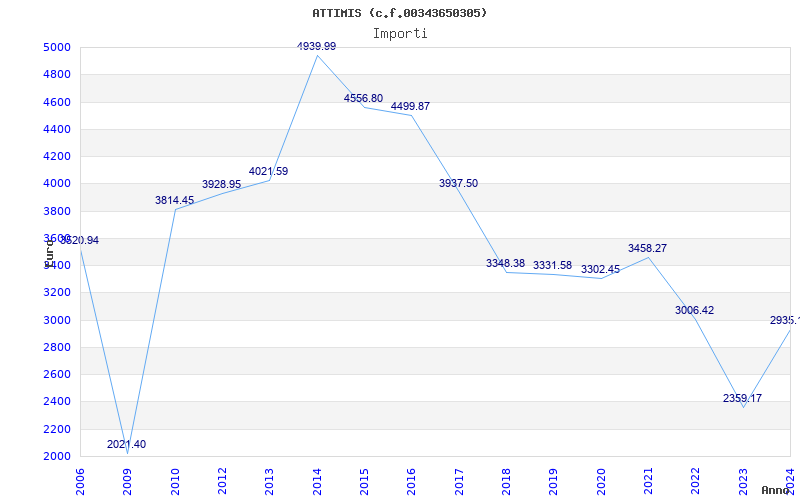This screenshot has height=500, width=800.
Task: Select data label 4556.80
Action: 363,98
